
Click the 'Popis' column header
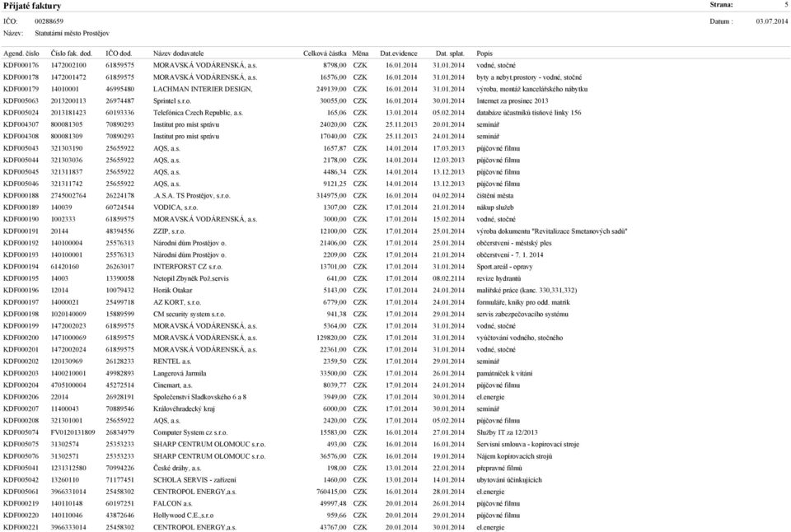[x=484, y=54]
